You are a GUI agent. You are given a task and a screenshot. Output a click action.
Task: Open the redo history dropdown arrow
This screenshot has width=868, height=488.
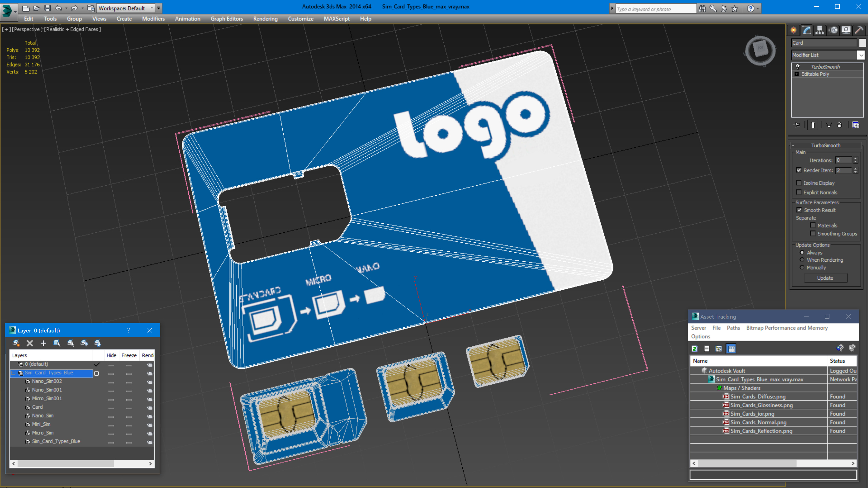click(x=82, y=8)
